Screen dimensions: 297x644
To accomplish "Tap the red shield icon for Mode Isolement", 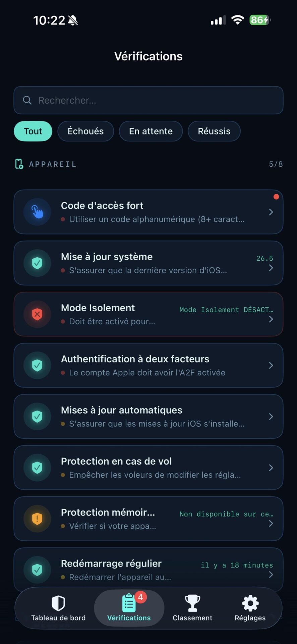I will tap(37, 314).
